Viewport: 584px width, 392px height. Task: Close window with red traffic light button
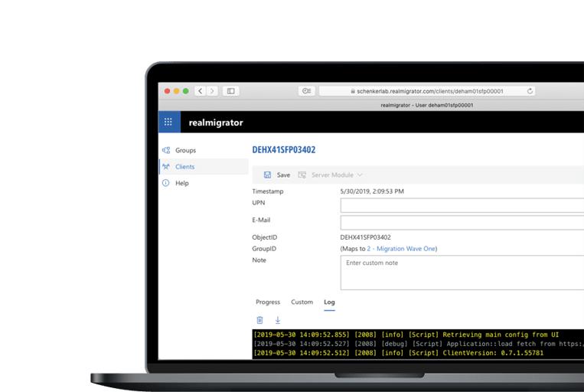(x=167, y=91)
